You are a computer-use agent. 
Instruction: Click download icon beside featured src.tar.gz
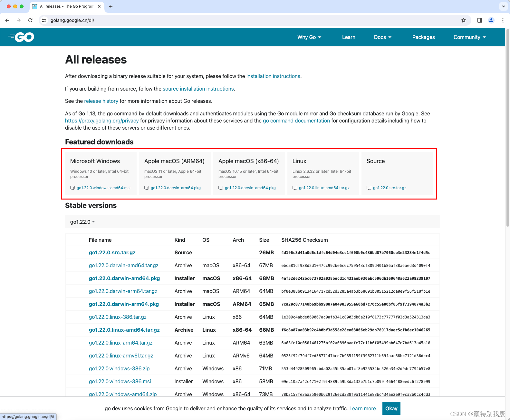click(369, 188)
